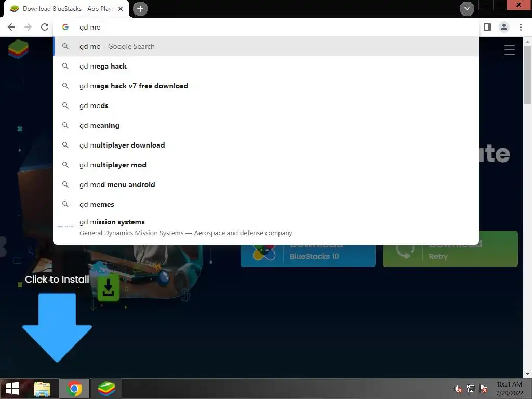Click the green install download icon
This screenshot has width=532, height=399.
coord(108,288)
